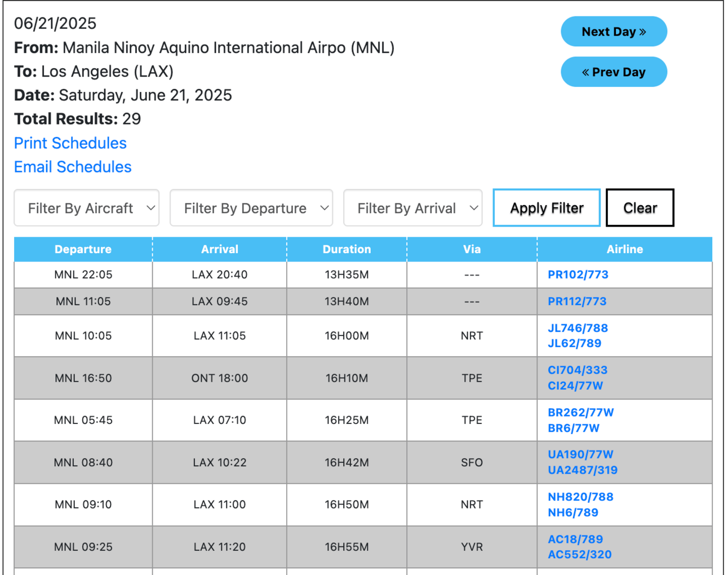Click the Duration column header

point(347,249)
